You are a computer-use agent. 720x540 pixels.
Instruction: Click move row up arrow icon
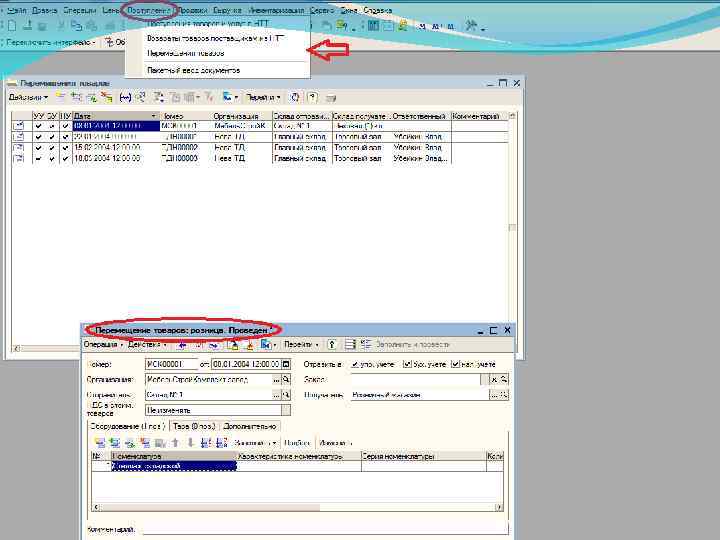click(x=175, y=443)
